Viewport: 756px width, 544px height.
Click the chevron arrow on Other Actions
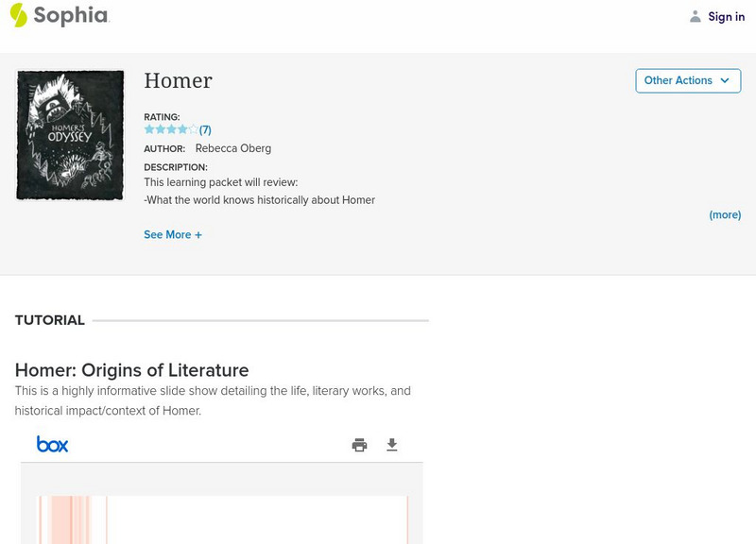point(725,80)
